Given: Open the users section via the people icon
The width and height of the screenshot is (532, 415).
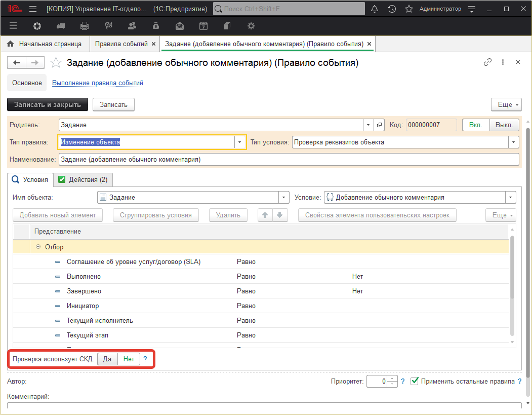Looking at the screenshot, I should (x=131, y=25).
